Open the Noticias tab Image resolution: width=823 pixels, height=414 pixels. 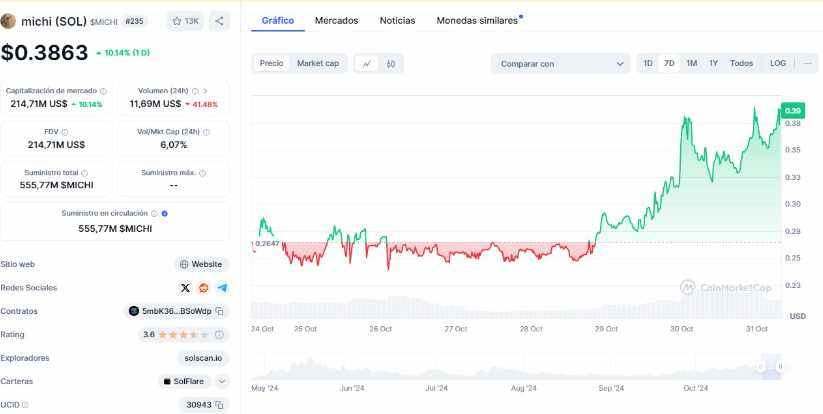pyautogui.click(x=397, y=21)
